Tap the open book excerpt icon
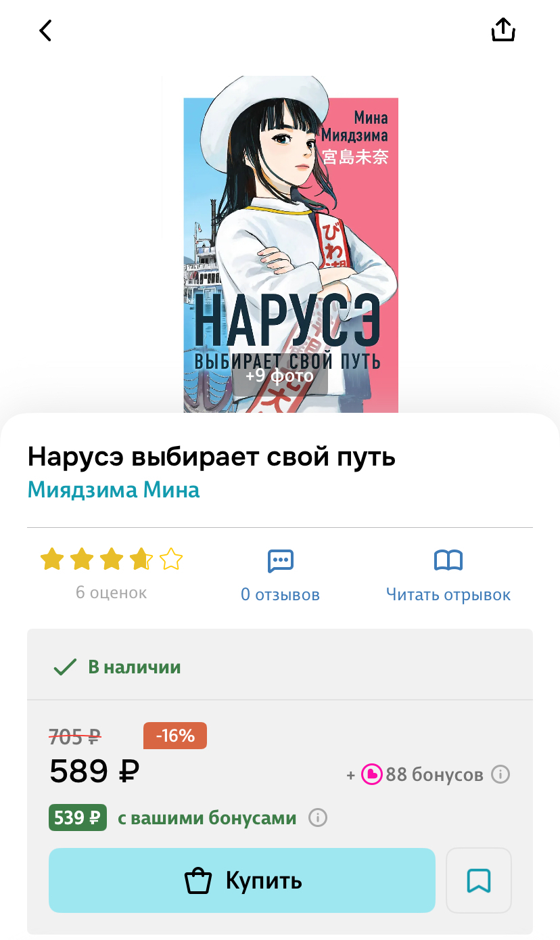560x940 pixels. (x=448, y=560)
